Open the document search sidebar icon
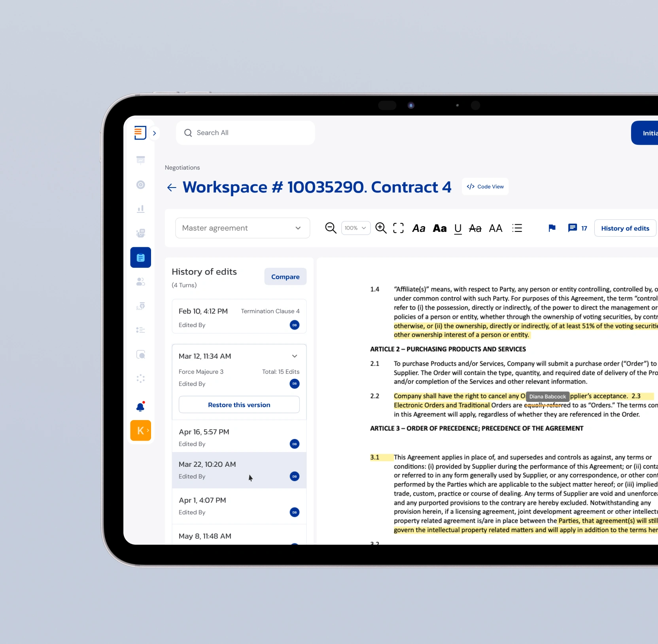 coord(140,354)
